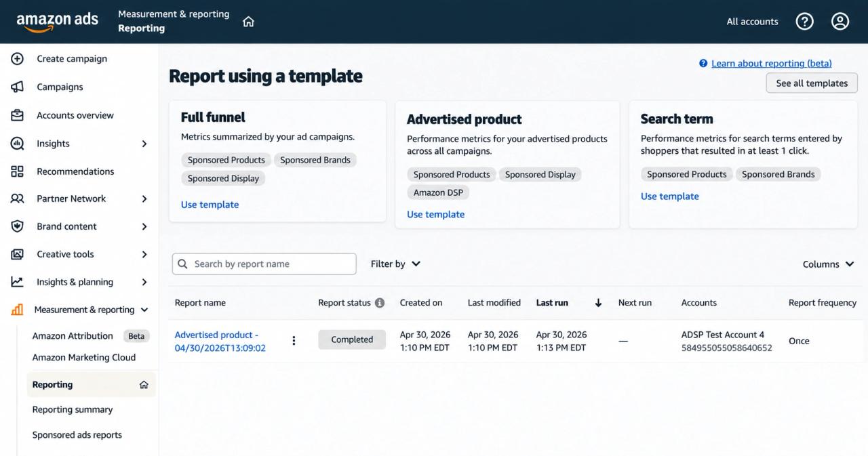868x456 pixels.
Task: Open the Filter by dropdown
Action: point(395,264)
